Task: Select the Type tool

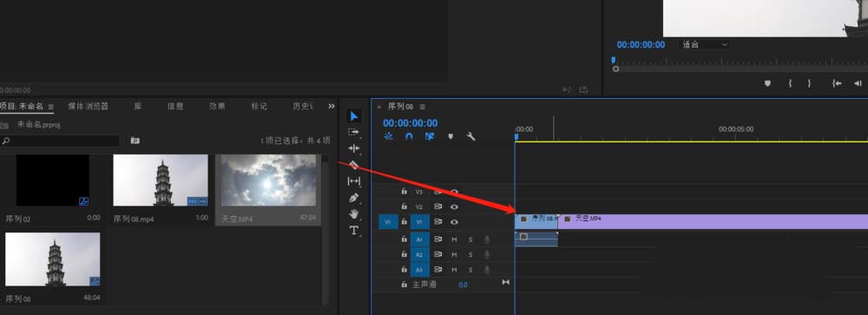Action: 354,230
